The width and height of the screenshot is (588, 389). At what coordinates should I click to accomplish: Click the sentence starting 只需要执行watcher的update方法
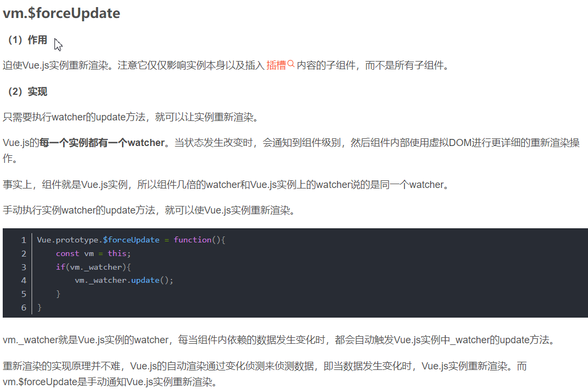tap(131, 117)
